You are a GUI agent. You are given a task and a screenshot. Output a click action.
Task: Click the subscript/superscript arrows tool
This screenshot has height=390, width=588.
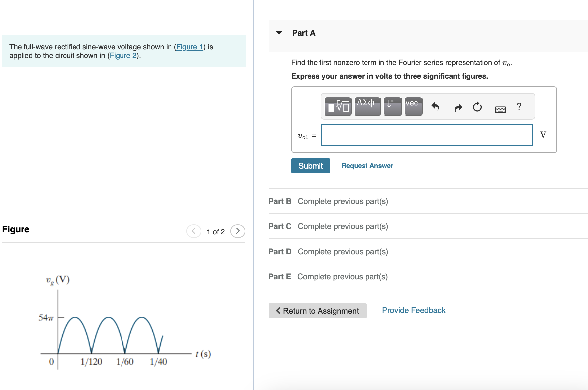(x=393, y=107)
